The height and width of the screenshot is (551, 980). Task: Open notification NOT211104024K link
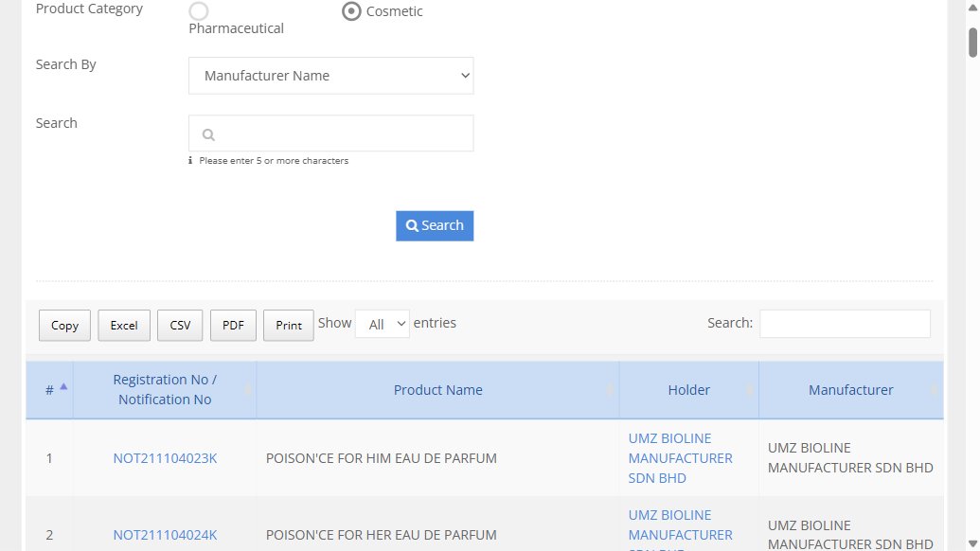point(165,535)
